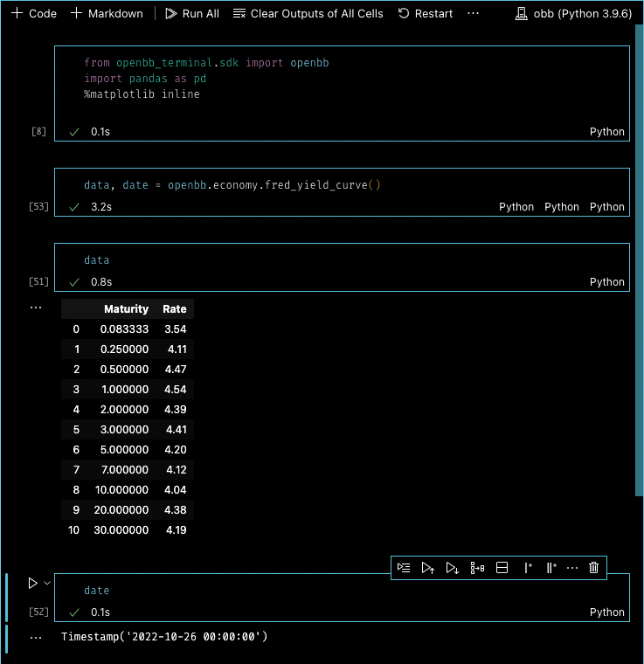Select Maturity value 3.000000
This screenshot has height=664, width=644.
pos(124,429)
